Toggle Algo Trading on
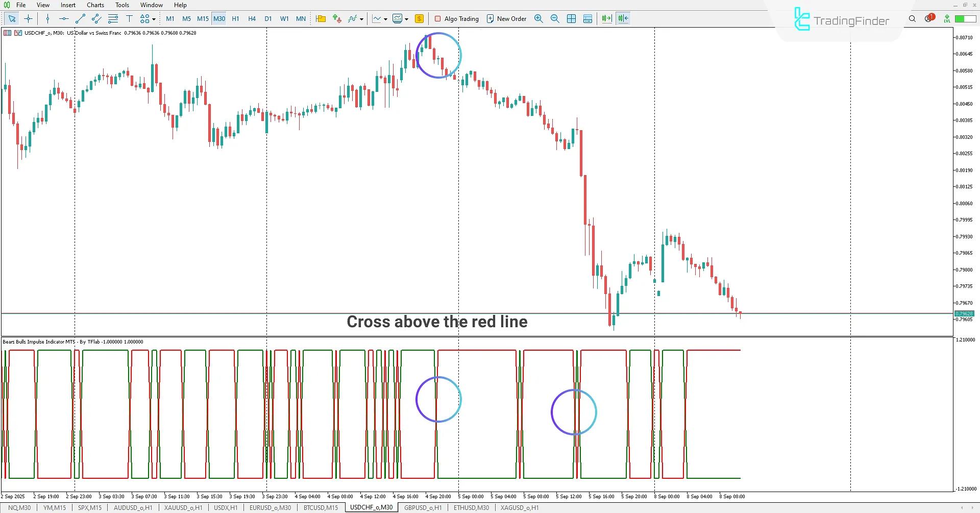This screenshot has width=980, height=513. [x=456, y=18]
